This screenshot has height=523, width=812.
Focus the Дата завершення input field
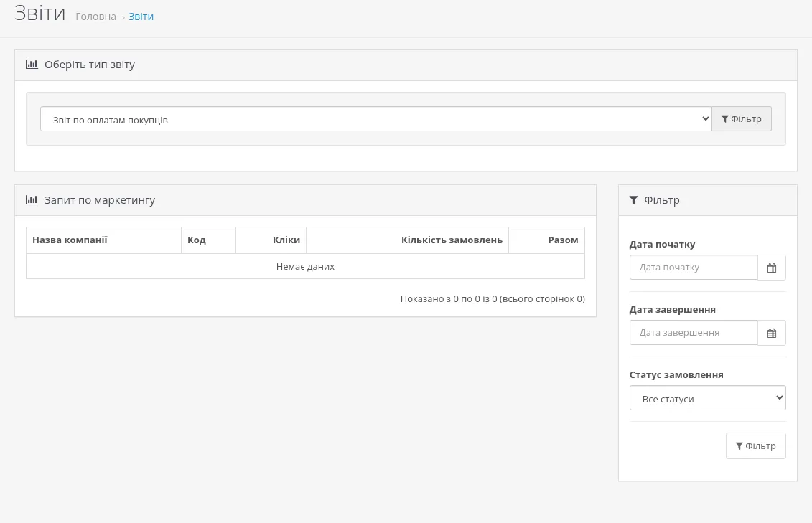coord(694,333)
